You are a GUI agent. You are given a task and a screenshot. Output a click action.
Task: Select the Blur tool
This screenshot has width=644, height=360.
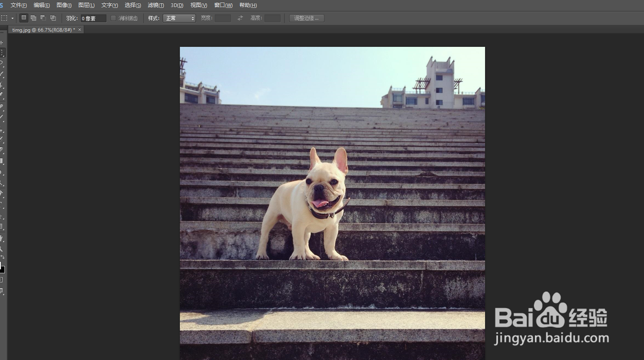point(2,173)
